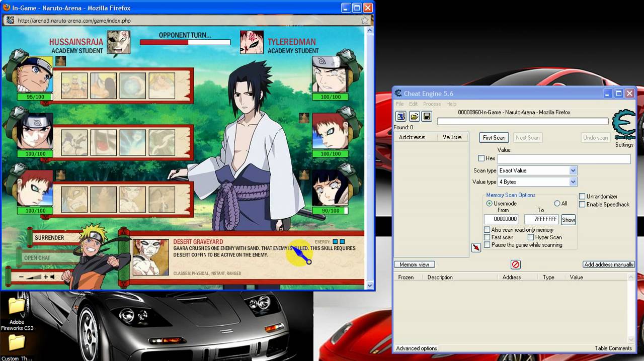Open the Edit menu in Cheat Engine

click(x=413, y=104)
